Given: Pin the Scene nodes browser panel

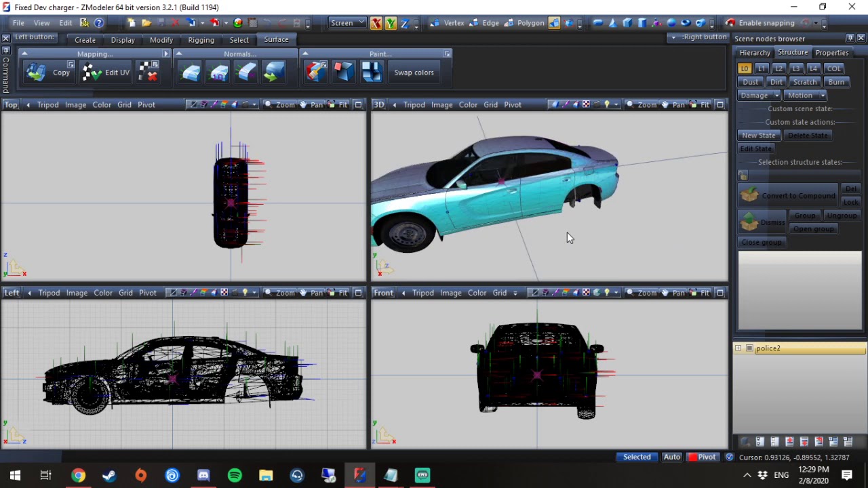Looking at the screenshot, I should coord(850,38).
